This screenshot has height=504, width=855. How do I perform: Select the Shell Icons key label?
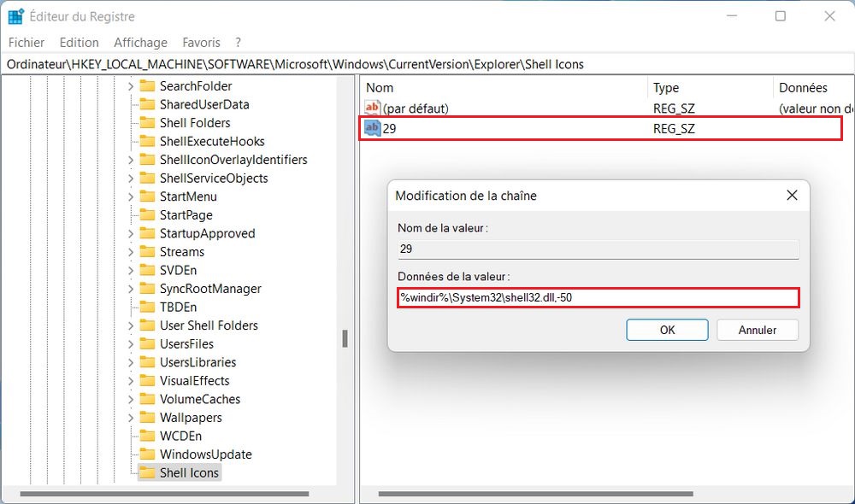(x=189, y=473)
